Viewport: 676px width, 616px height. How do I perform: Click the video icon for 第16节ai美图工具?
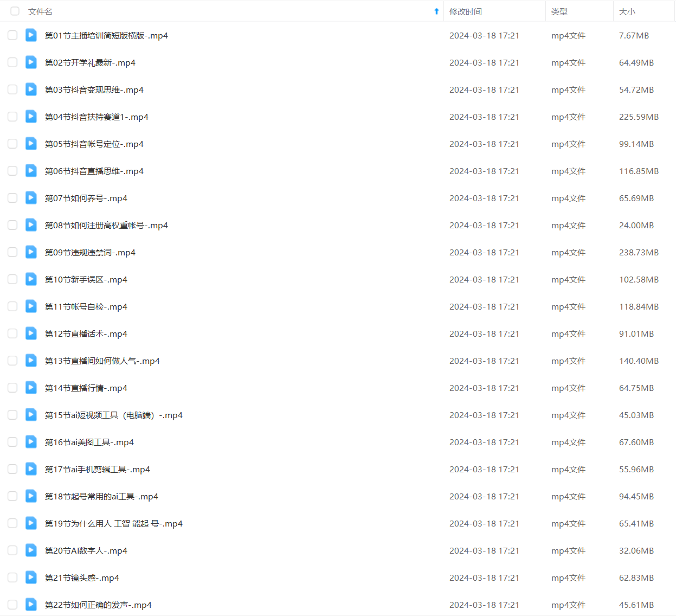coord(31,442)
